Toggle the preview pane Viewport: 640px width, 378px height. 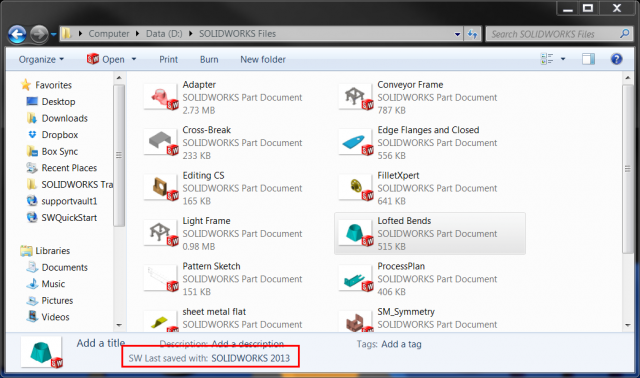pos(588,59)
